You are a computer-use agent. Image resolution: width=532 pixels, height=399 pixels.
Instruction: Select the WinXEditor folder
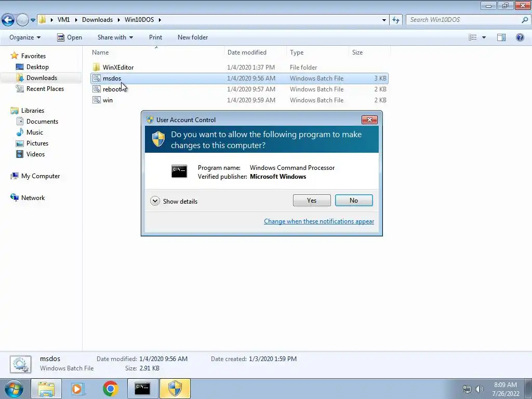tap(239, 67)
